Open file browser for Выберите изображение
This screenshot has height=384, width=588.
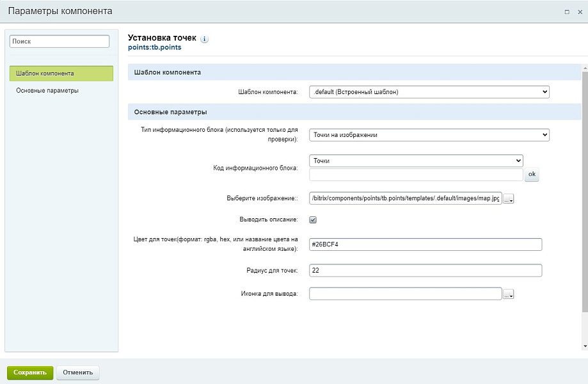click(x=509, y=199)
